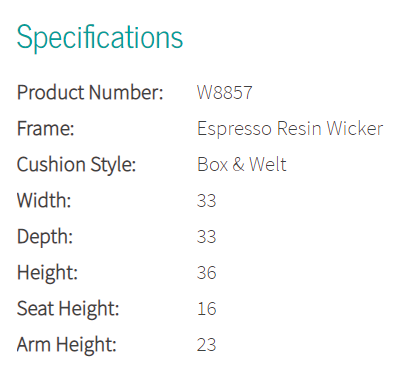420x383 pixels.
Task: Click the Arm Height value 23
Action: point(206,345)
